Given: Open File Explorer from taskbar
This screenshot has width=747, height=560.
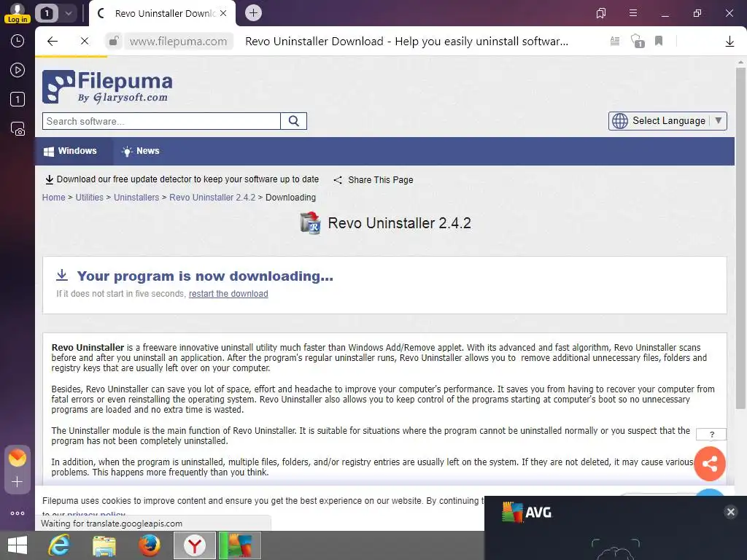Looking at the screenshot, I should pyautogui.click(x=104, y=545).
